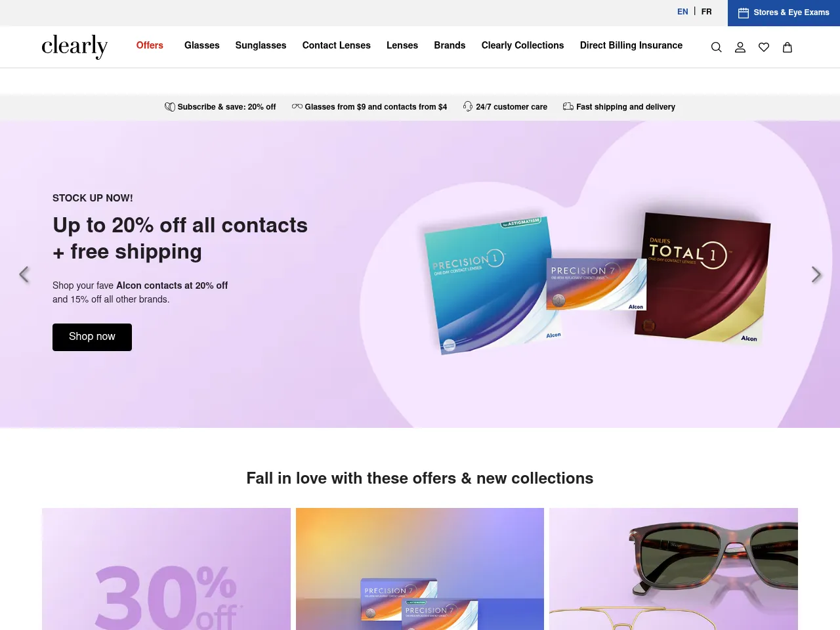Open Direct Billing Insurance link
Viewport: 840px width, 630px height.
click(x=631, y=45)
